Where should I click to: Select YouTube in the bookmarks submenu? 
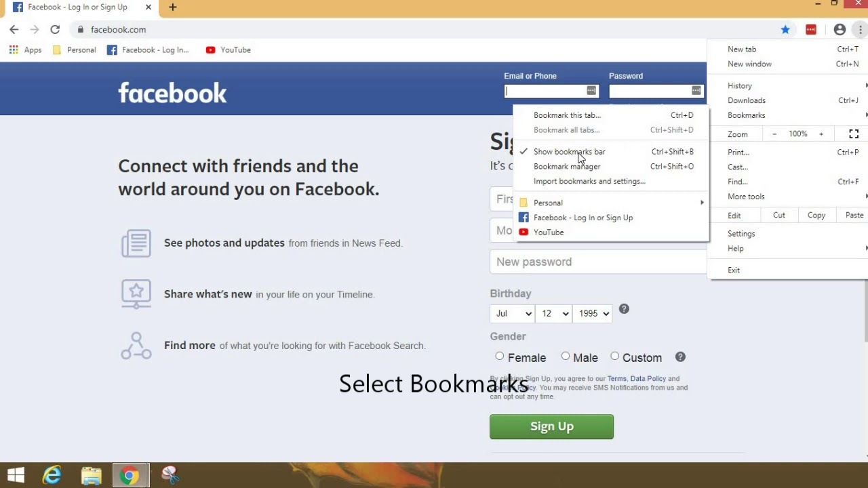pos(610,232)
